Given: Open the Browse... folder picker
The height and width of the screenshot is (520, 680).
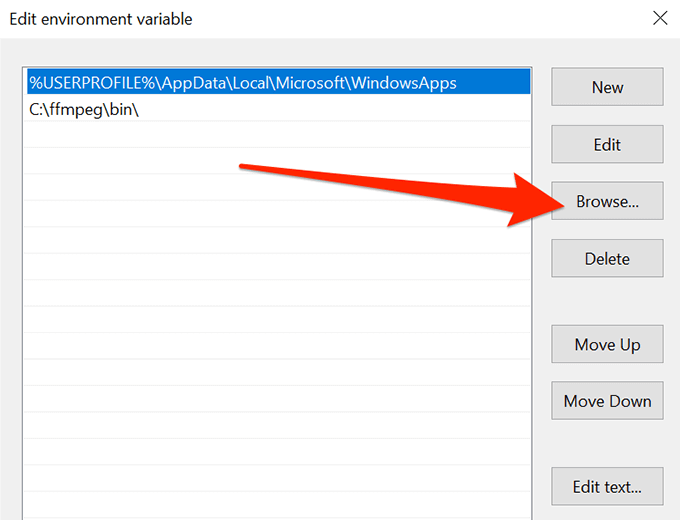Looking at the screenshot, I should point(607,201).
